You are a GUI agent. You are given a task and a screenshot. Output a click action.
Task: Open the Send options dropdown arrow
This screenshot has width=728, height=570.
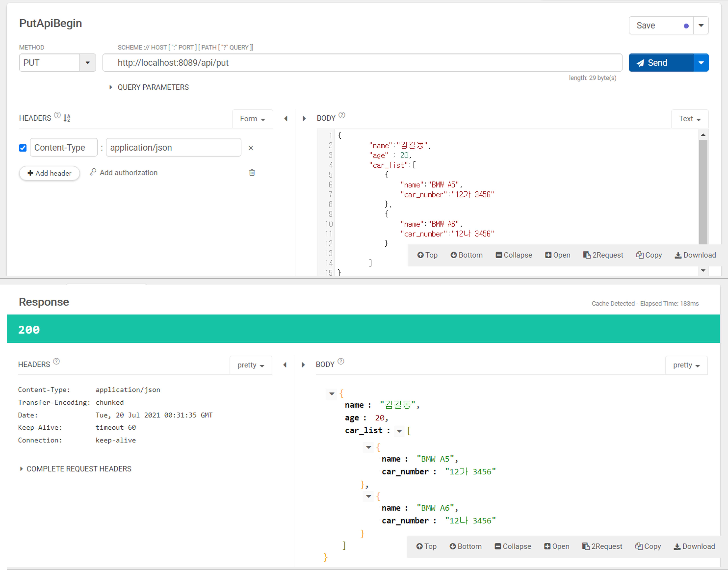[701, 63]
